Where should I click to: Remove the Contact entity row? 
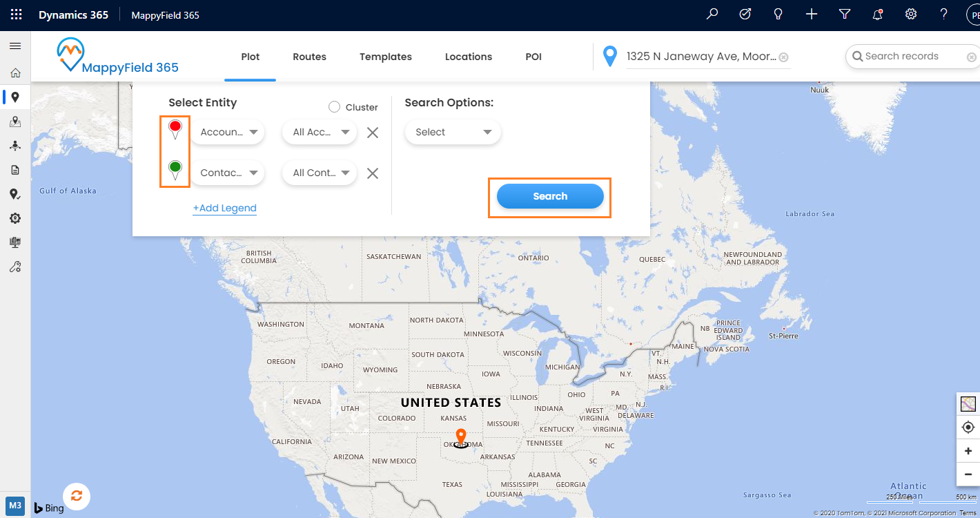click(x=373, y=173)
